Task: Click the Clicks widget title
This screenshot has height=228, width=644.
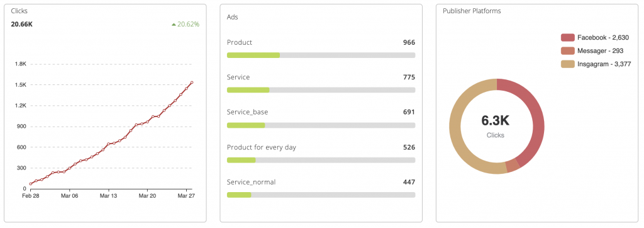Action: (x=19, y=11)
